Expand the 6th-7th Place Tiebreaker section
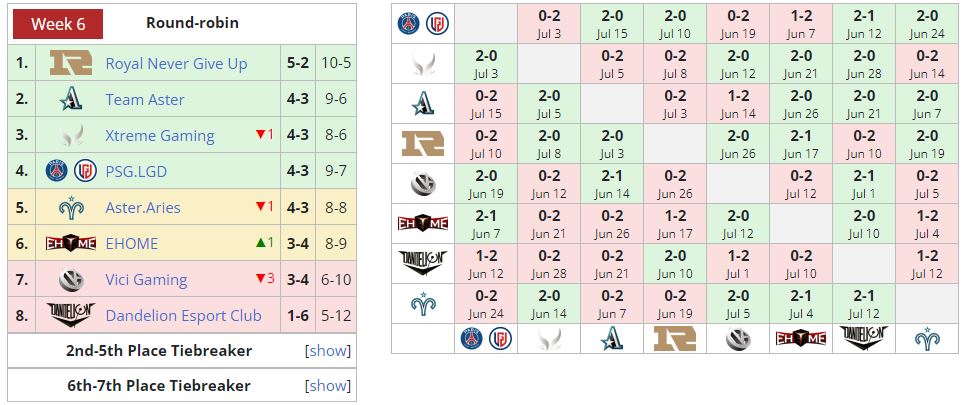This screenshot has width=964, height=405. click(328, 386)
